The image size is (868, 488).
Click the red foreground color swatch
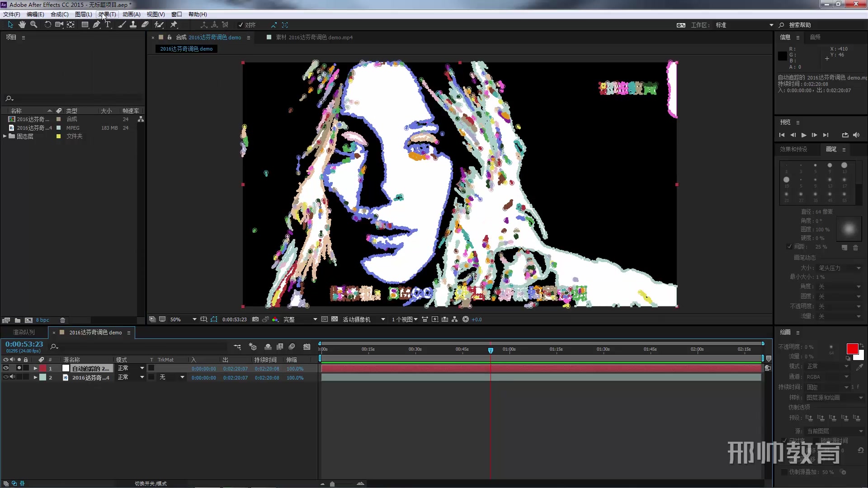[852, 349]
